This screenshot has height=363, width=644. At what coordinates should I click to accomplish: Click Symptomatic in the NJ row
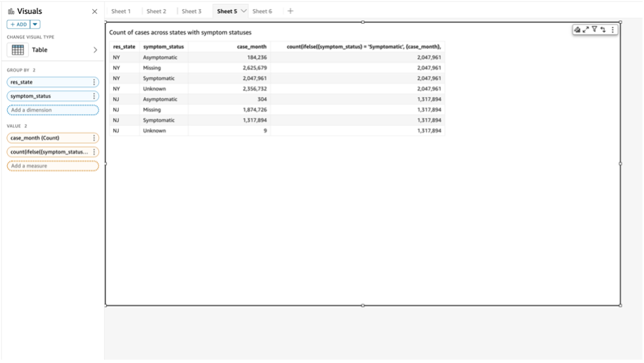[x=159, y=121]
